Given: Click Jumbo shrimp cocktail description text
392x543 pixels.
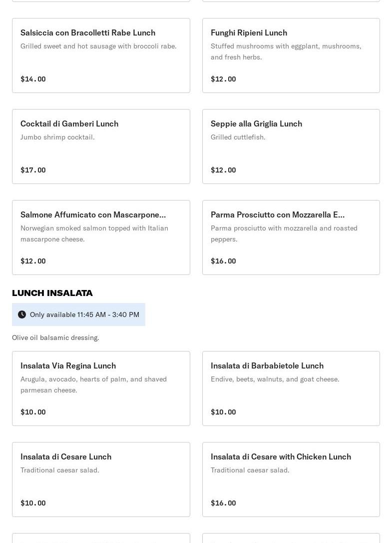Looking at the screenshot, I should [x=57, y=137].
